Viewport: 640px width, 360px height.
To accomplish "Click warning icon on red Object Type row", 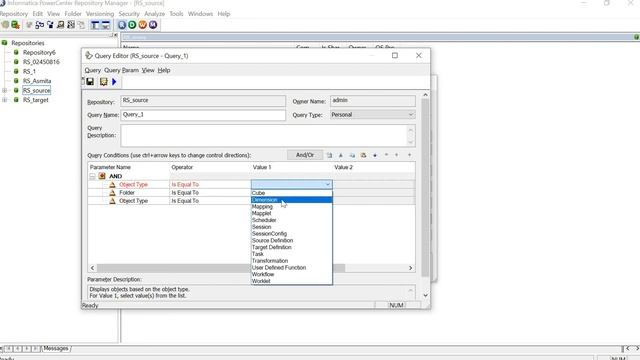I will 112,184.
